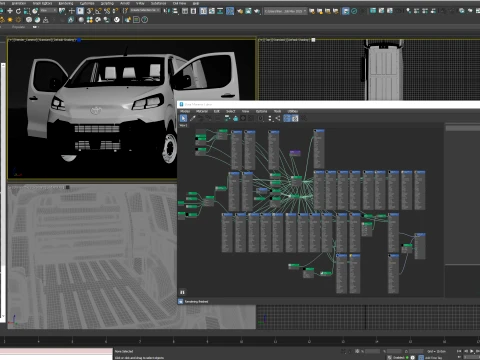Open the Align tool

pyautogui.click(x=175, y=11)
